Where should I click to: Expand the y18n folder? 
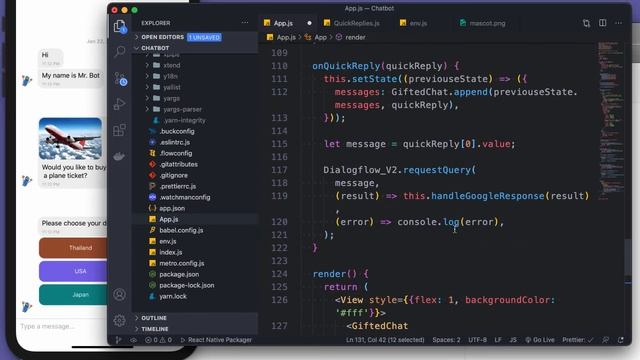(x=170, y=76)
